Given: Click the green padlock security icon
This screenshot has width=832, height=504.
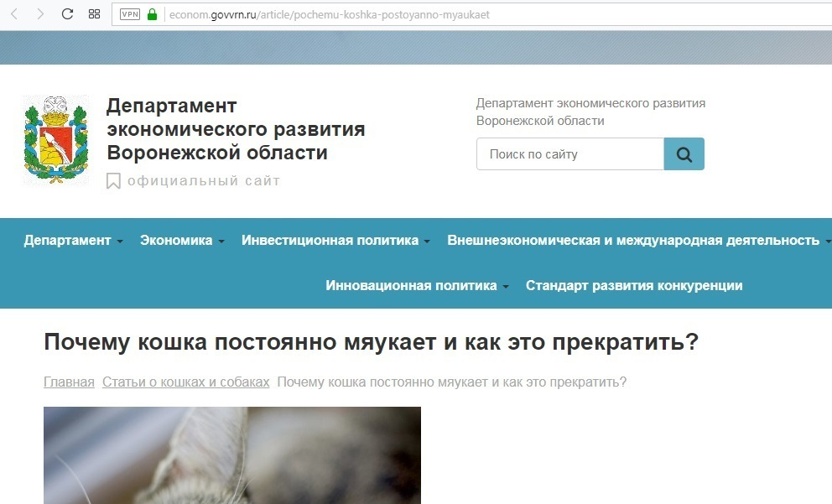Looking at the screenshot, I should 153,14.
